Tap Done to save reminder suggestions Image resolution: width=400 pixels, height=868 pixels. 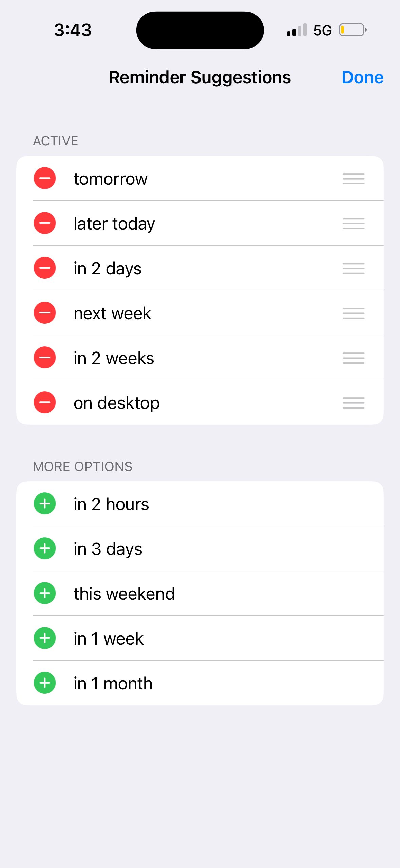(x=362, y=77)
